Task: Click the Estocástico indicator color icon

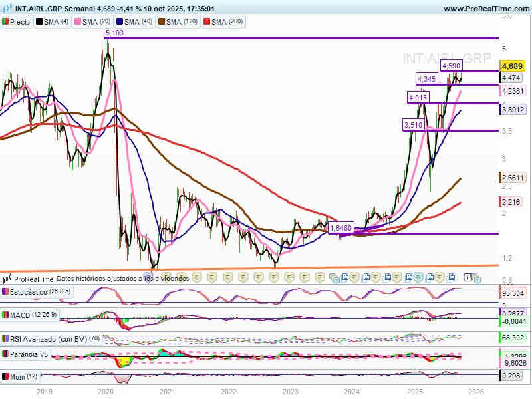Action: click(x=6, y=291)
